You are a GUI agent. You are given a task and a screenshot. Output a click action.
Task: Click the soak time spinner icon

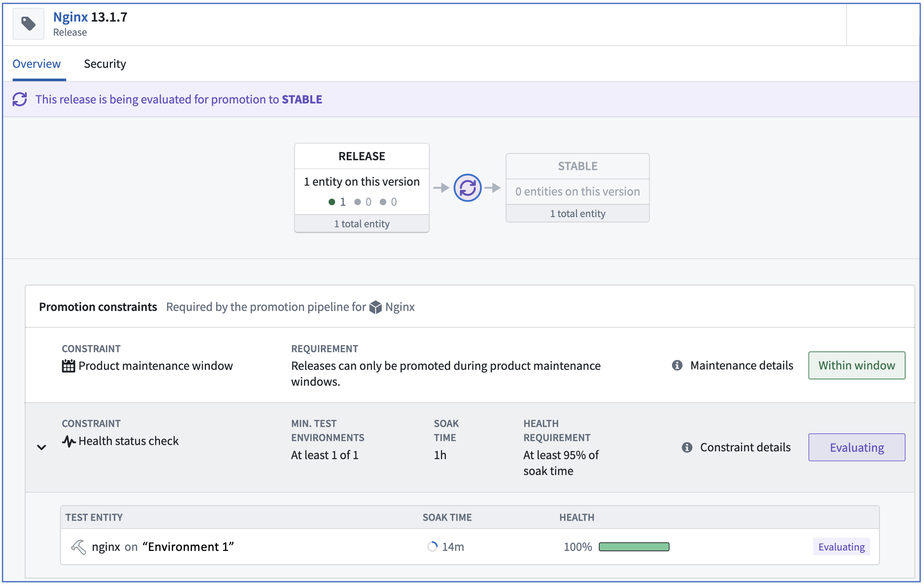432,547
